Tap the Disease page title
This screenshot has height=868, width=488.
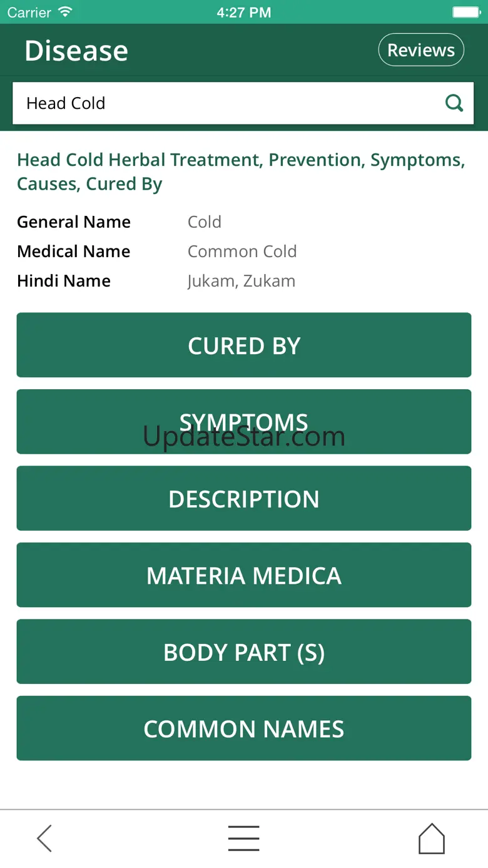(76, 51)
